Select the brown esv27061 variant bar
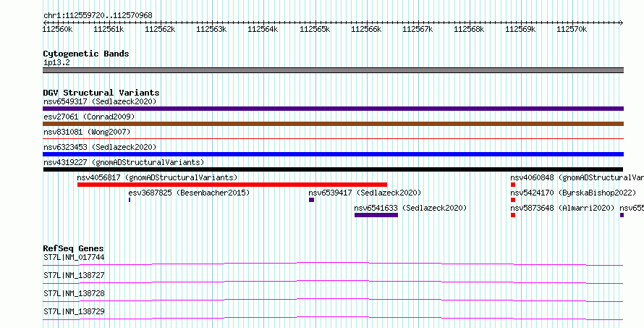 pyautogui.click(x=333, y=124)
